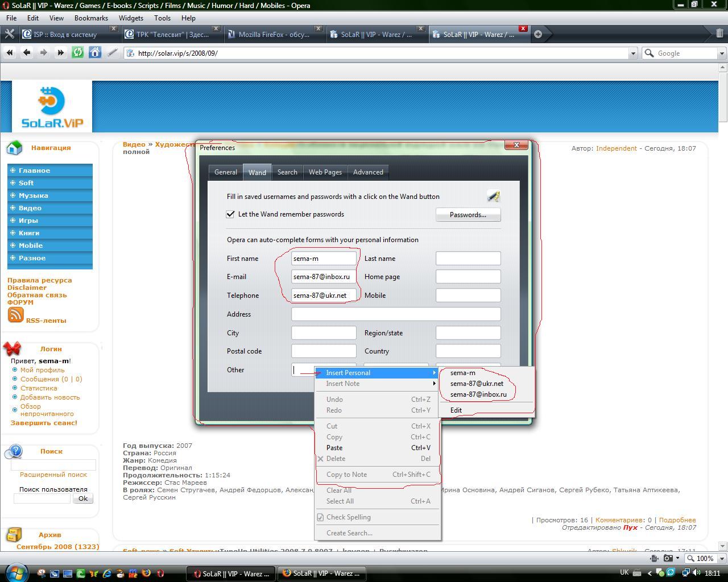Image resolution: width=728 pixels, height=582 pixels.
Task: Launch Opera from Quick Launch
Action: coord(160,573)
